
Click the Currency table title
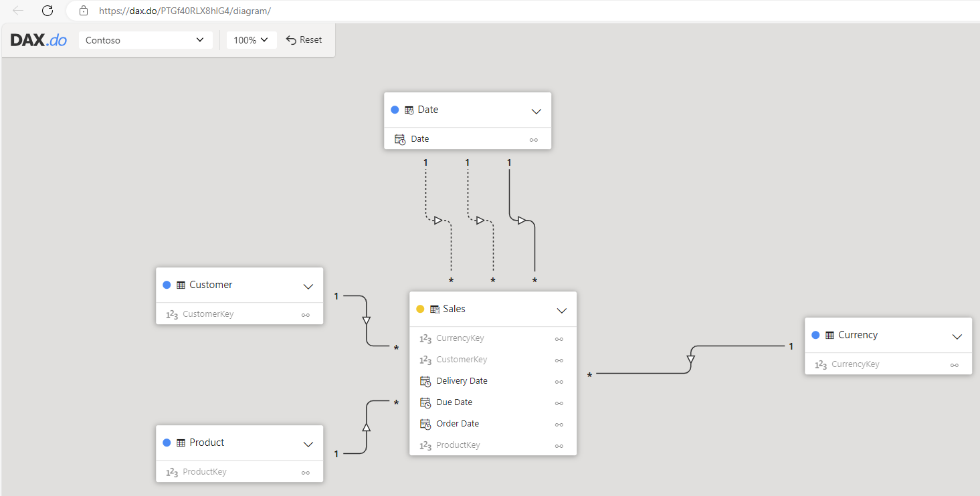[858, 335]
